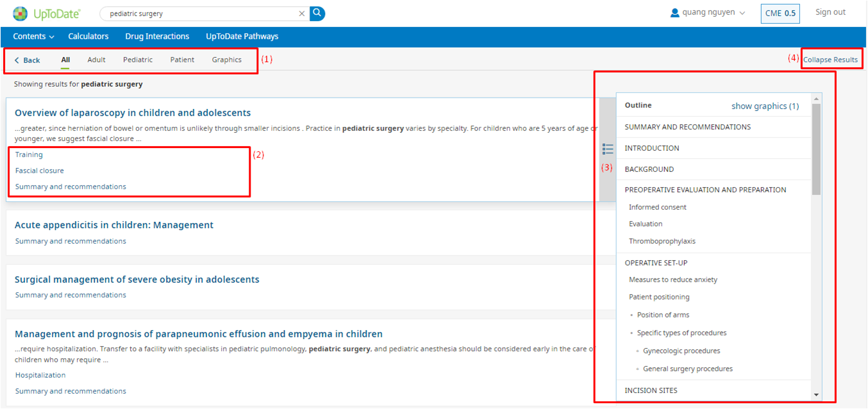
Task: Expand the Contents menu
Action: tap(34, 37)
